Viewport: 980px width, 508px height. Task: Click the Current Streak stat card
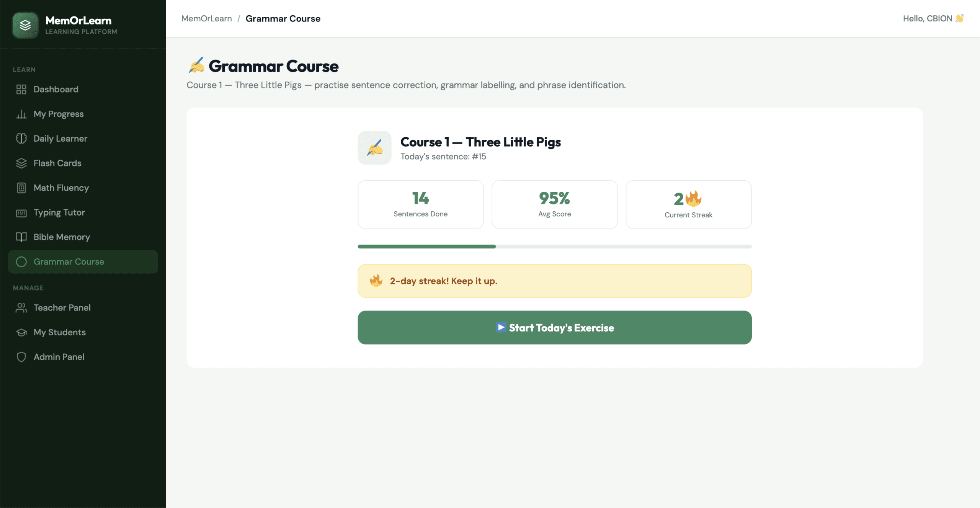tap(688, 204)
